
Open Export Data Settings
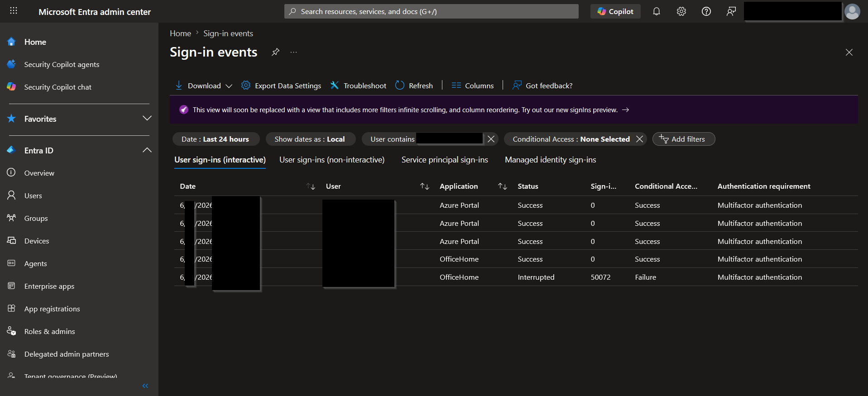[x=281, y=86]
